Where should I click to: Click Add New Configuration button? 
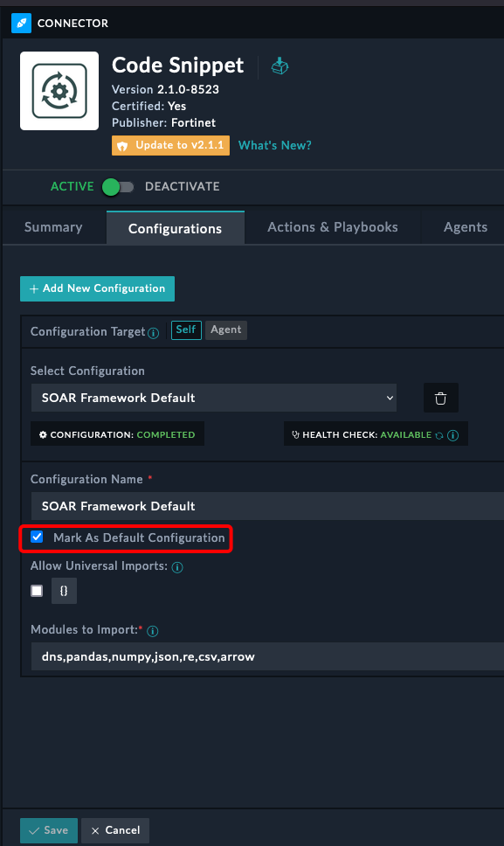pos(98,288)
